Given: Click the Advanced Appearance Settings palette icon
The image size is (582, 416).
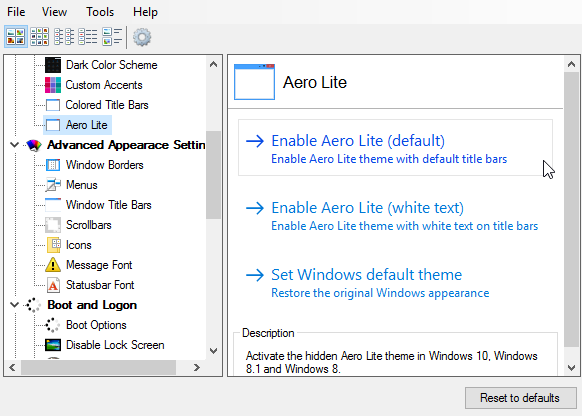Looking at the screenshot, I should point(34,145).
